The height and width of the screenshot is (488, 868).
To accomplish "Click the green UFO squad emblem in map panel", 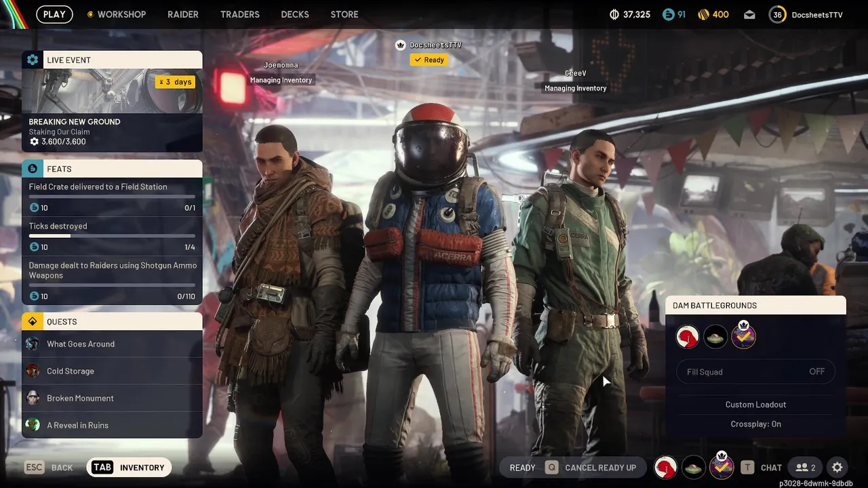I will pos(715,336).
